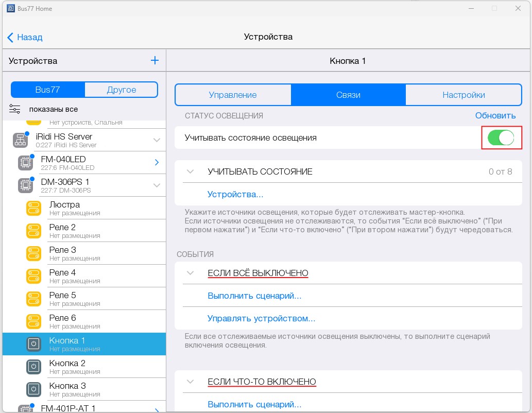Toggle 'Учитывать состояние освещения' switch
Screen dimensions: 532x413
pos(501,138)
